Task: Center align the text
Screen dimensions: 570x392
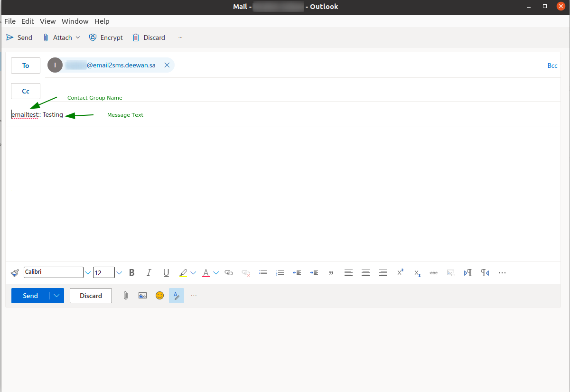Action: (365, 273)
